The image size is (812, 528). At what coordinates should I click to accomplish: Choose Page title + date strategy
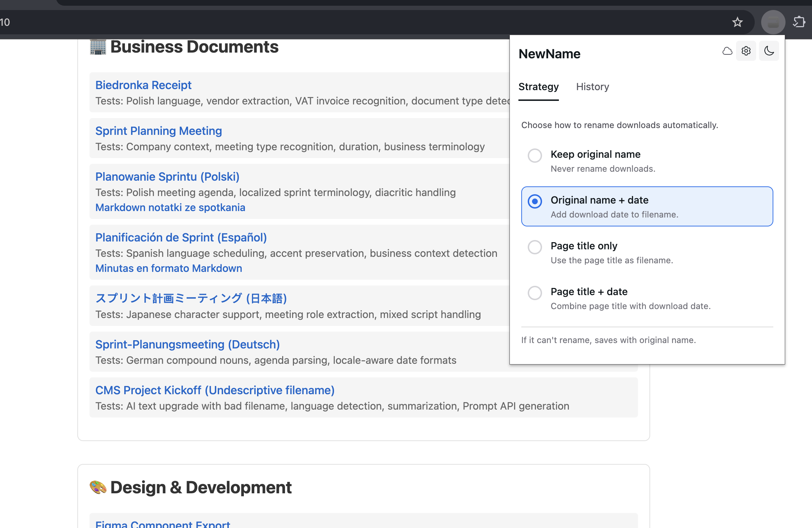(x=535, y=293)
